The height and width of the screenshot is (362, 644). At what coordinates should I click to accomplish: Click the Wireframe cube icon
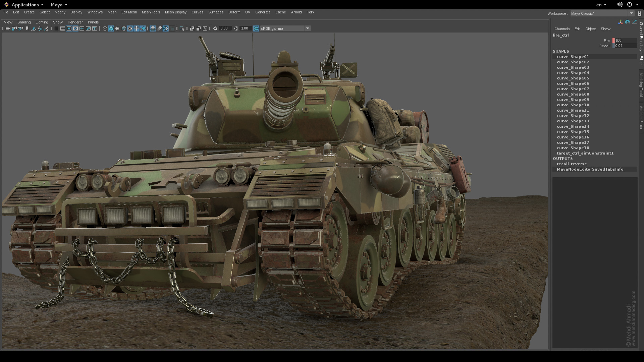tap(105, 28)
